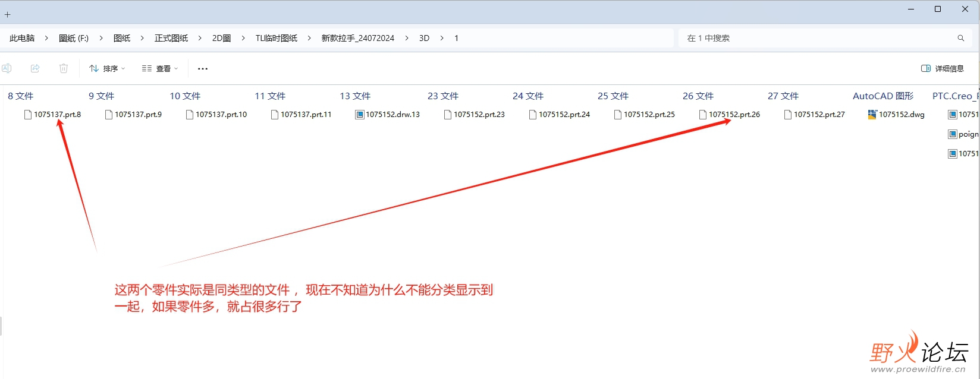Collapse the 9 文件 group header
This screenshot has height=379, width=980.
102,96
